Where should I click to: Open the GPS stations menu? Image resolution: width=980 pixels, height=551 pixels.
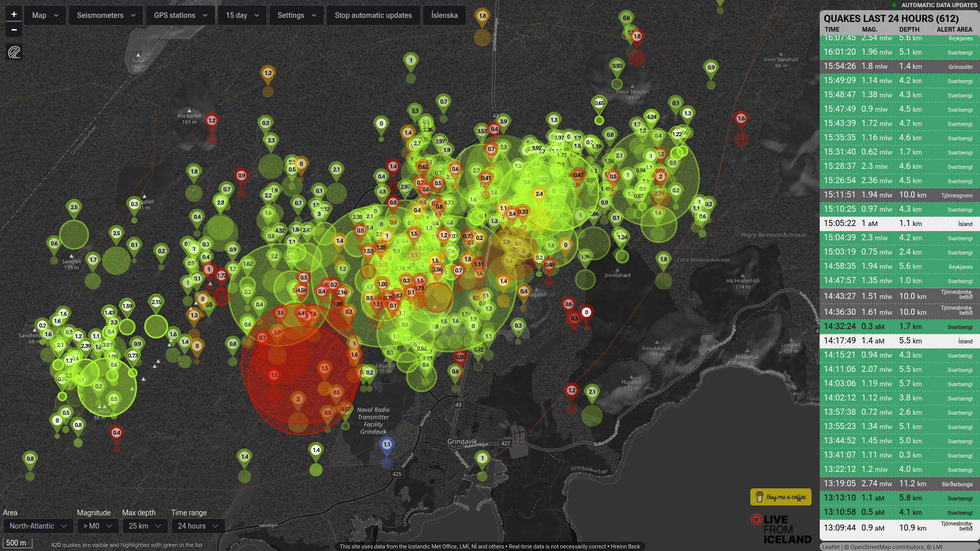click(x=180, y=15)
